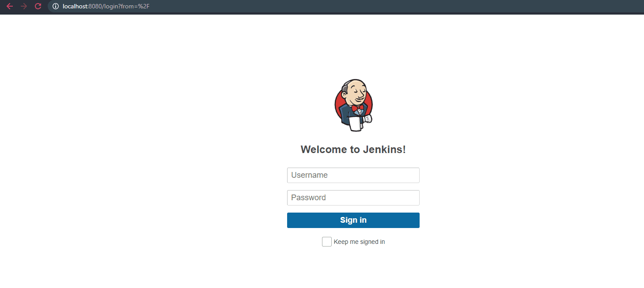Enable the Keep me signed in checkbox
Image resolution: width=644 pixels, height=288 pixels.
pyautogui.click(x=327, y=242)
